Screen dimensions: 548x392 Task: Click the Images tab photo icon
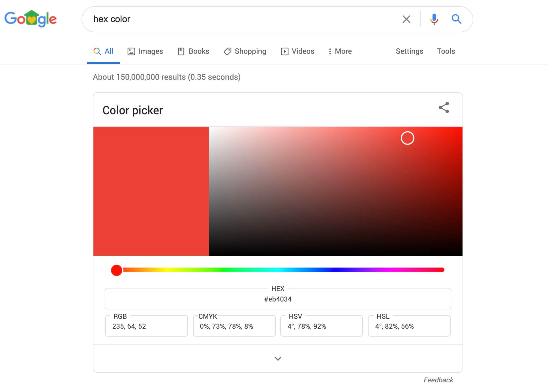click(131, 51)
